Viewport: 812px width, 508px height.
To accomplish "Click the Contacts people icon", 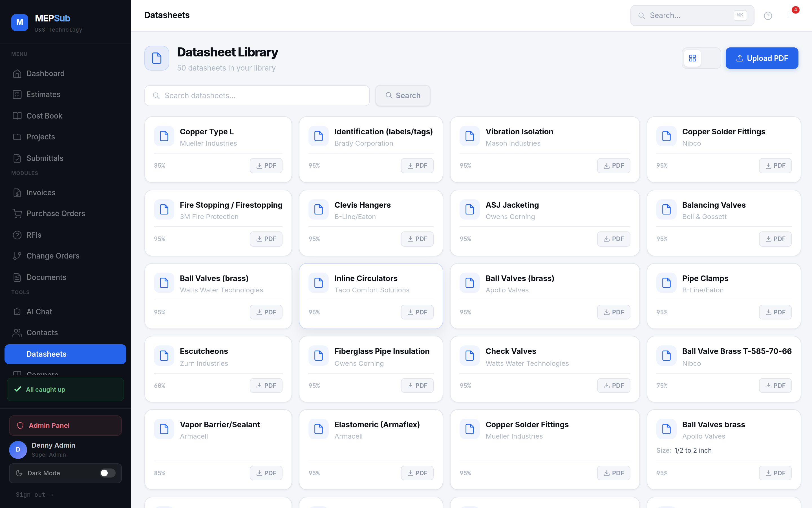I will point(17,333).
